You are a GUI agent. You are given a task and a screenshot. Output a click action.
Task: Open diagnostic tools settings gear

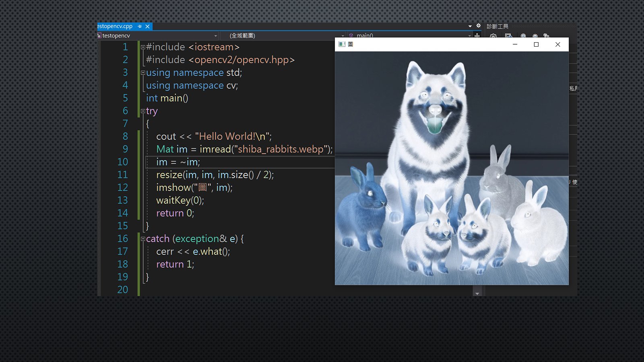(x=493, y=36)
